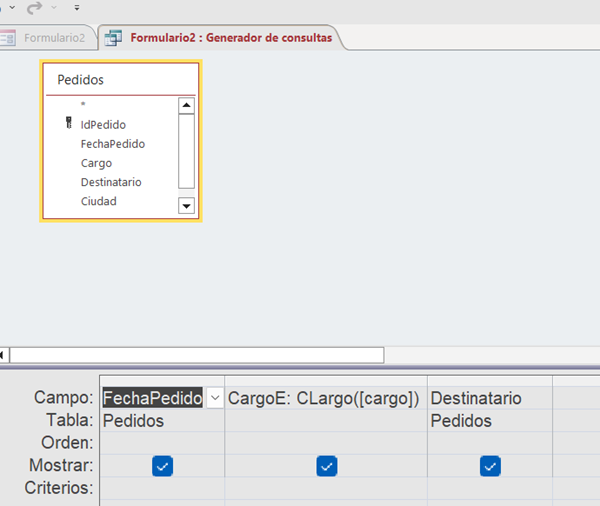This screenshot has height=506, width=600.
Task: Click the primary key icon beside IdPedido
Action: click(x=69, y=125)
